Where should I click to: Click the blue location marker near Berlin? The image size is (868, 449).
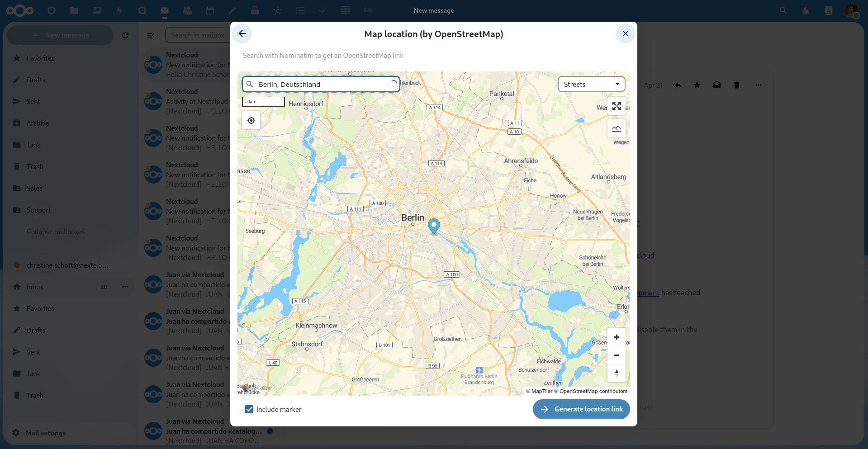pyautogui.click(x=434, y=226)
